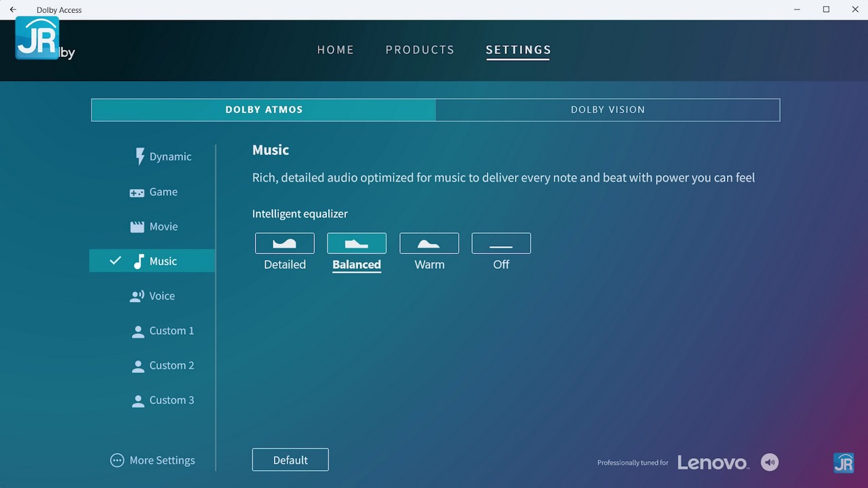
Task: Switch to the Dolby Vision tab
Action: [x=608, y=110]
